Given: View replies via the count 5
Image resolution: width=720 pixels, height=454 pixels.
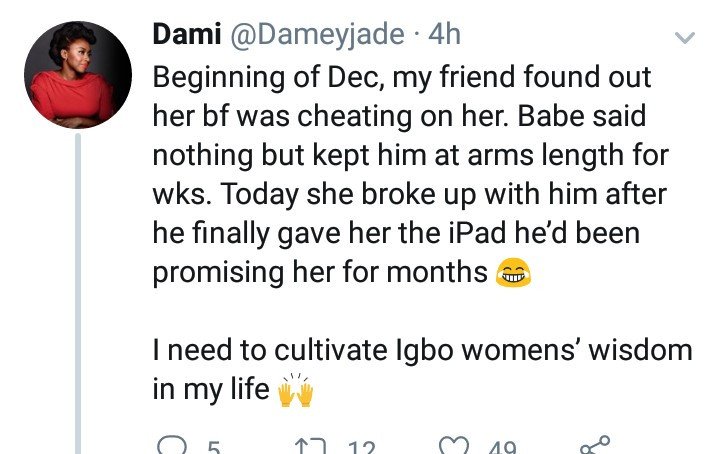Looking at the screenshot, I should pos(213,447).
